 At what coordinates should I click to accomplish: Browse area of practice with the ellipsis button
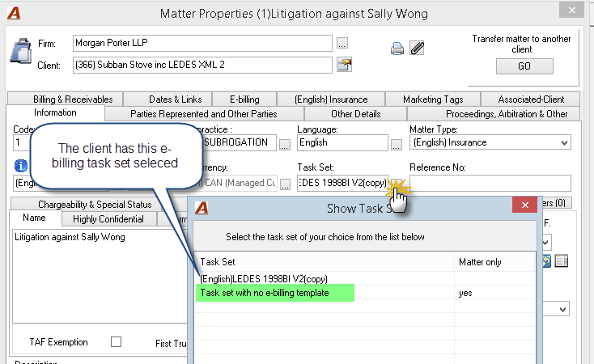coord(285,145)
